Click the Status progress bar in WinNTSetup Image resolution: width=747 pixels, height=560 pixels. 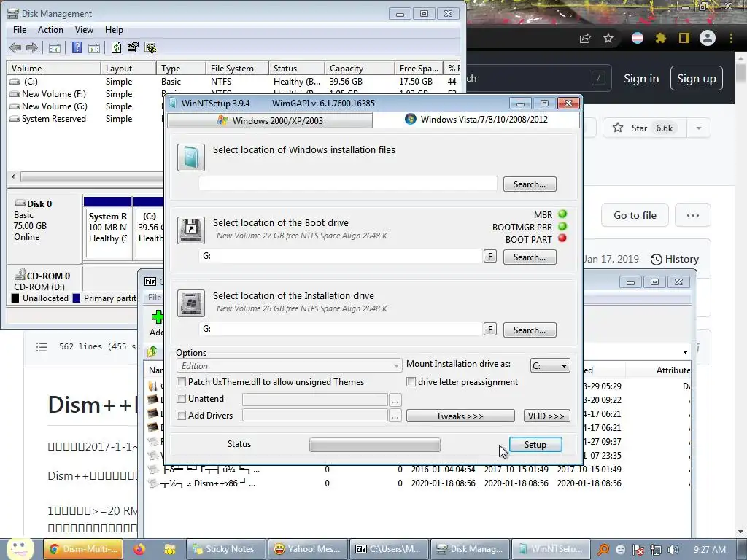click(375, 445)
